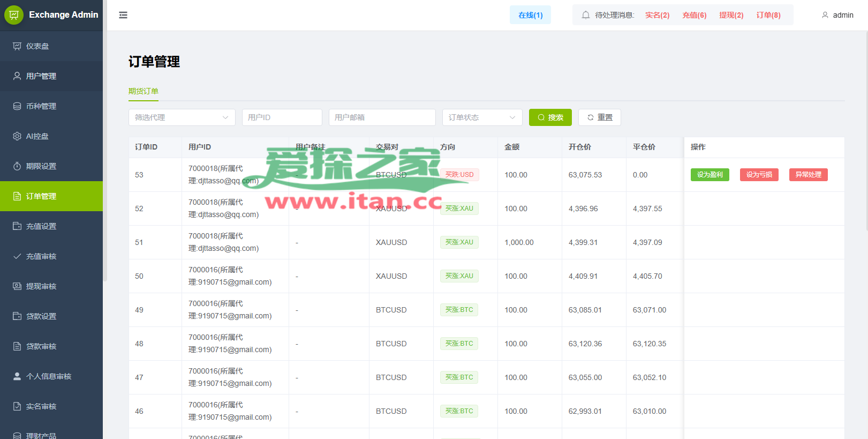Expand the 筛选代理 agent filter dropdown
The image size is (868, 439).
(x=182, y=117)
